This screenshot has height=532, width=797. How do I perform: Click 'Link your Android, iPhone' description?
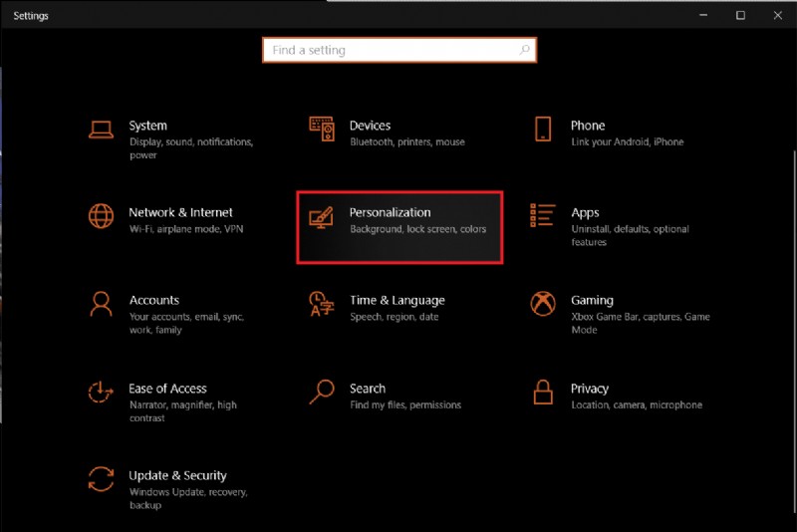[628, 141]
